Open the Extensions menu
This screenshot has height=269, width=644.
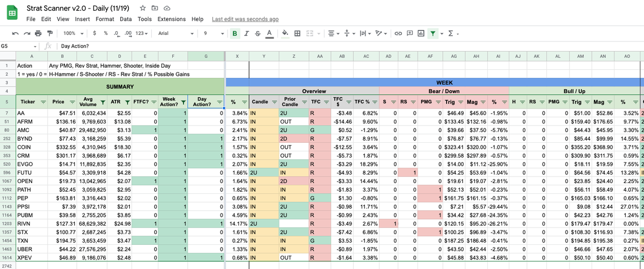[x=171, y=19]
